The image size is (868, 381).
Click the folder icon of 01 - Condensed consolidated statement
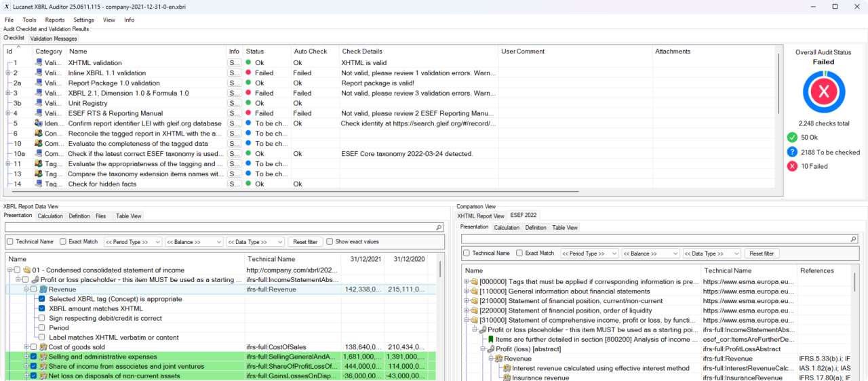(x=26, y=270)
